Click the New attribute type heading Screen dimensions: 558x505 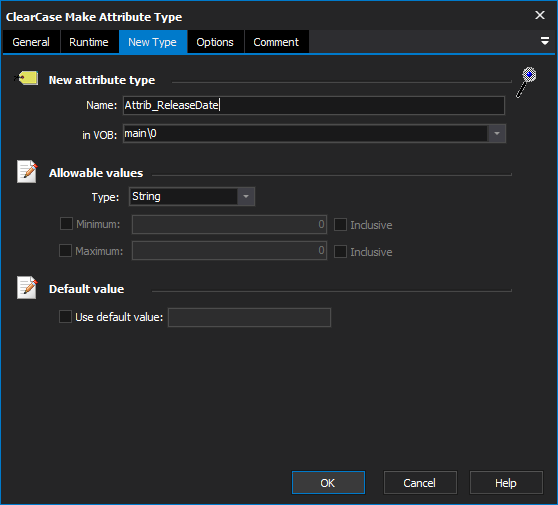102,80
